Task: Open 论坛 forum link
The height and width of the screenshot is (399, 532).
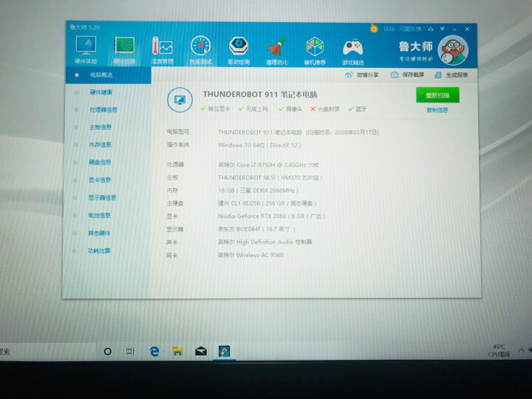Action: (389, 29)
